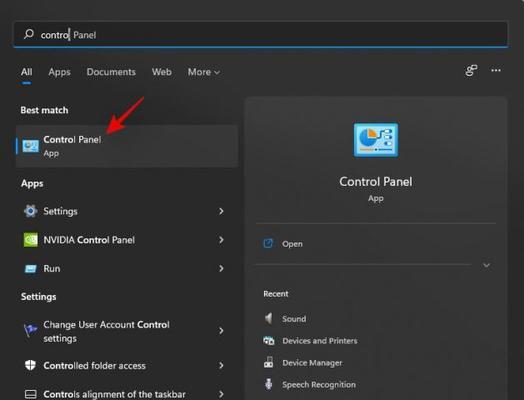Expand the chevron below Open in preview pane
Image resolution: width=524 pixels, height=400 pixels.
(486, 265)
